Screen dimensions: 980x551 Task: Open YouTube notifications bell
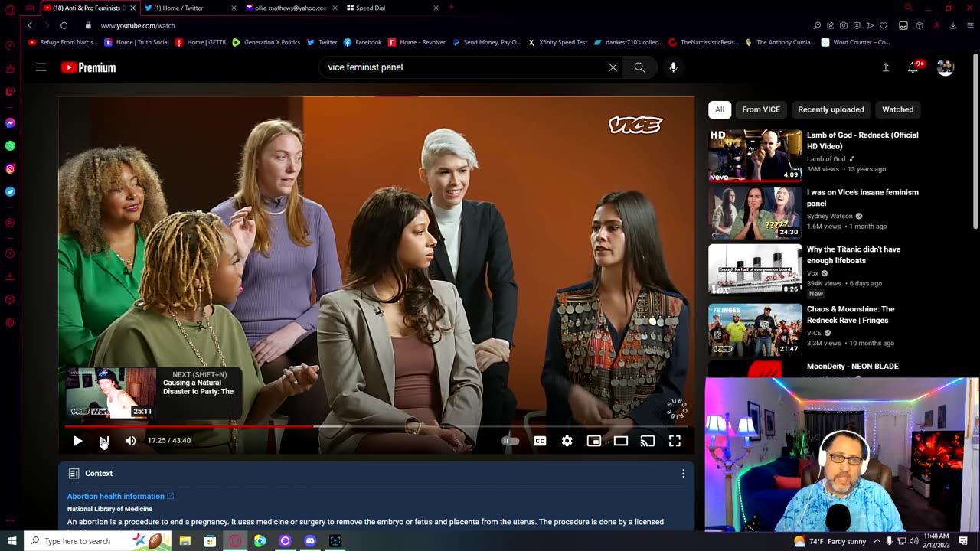click(913, 67)
